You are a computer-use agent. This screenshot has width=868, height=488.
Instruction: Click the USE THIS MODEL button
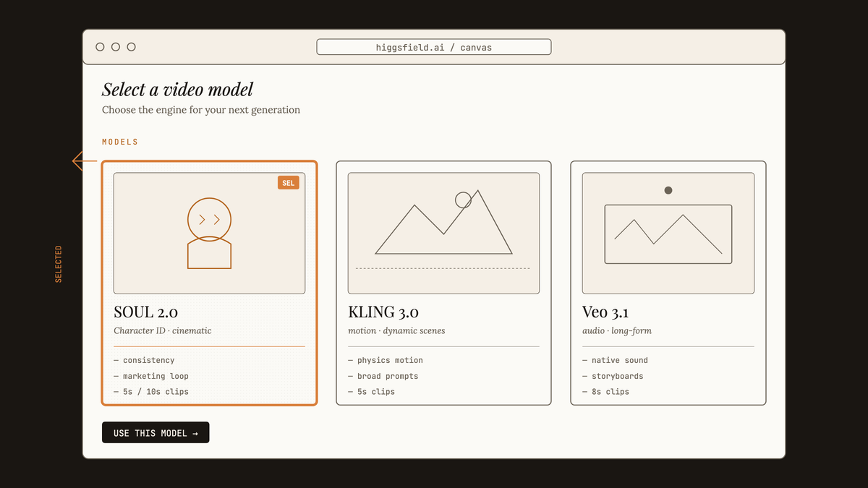(x=156, y=432)
